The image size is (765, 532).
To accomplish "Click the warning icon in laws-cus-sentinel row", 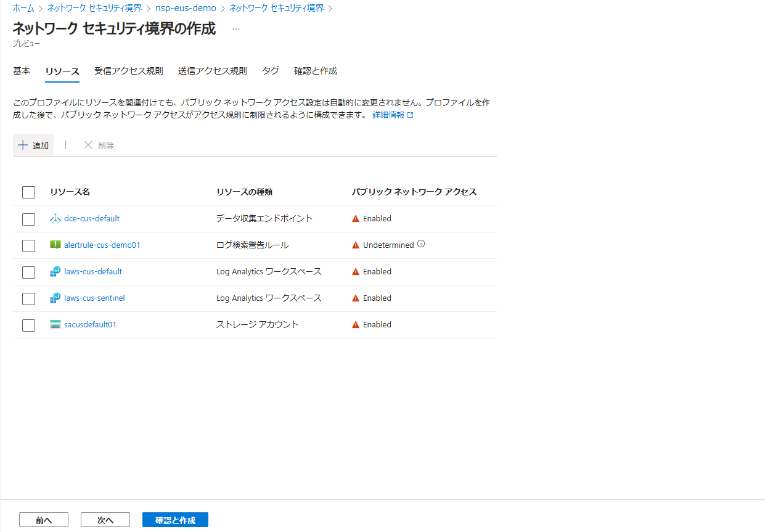I will point(356,298).
